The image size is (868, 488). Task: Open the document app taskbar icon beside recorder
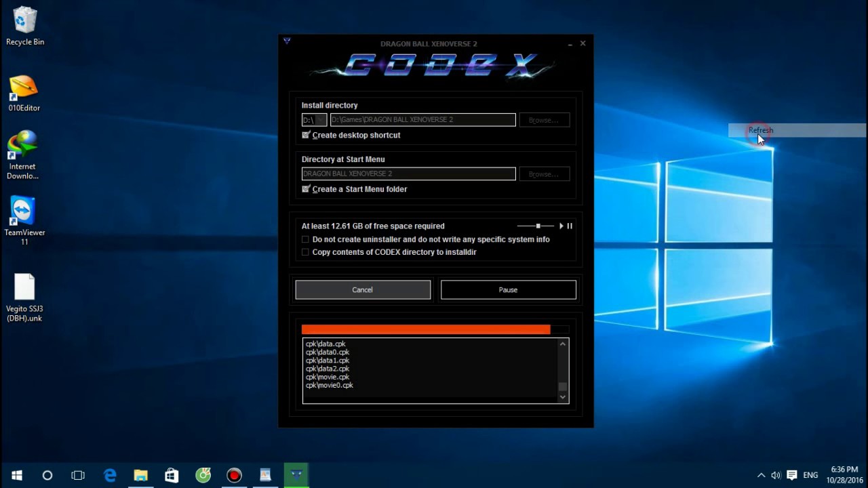coord(265,475)
